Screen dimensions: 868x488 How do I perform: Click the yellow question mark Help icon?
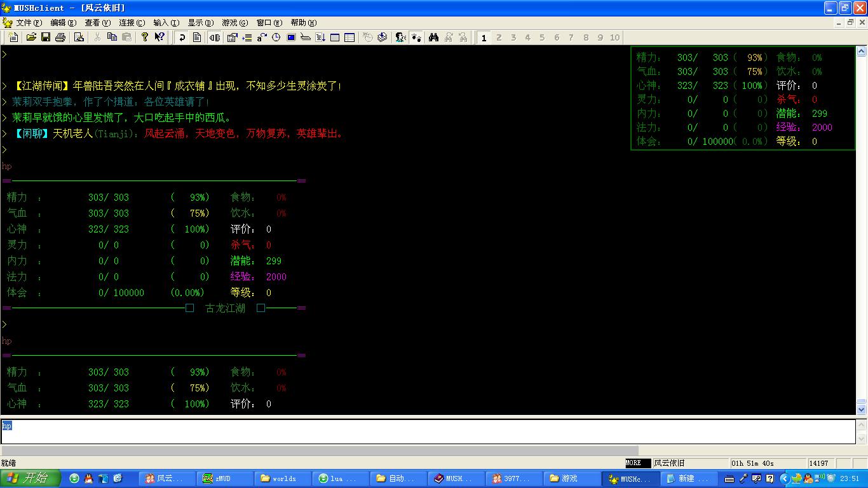(145, 37)
